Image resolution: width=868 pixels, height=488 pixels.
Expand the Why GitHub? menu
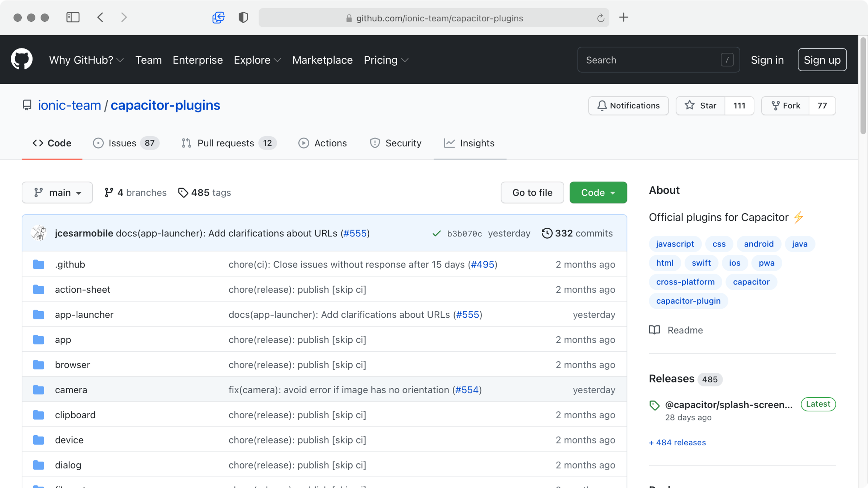(86, 60)
